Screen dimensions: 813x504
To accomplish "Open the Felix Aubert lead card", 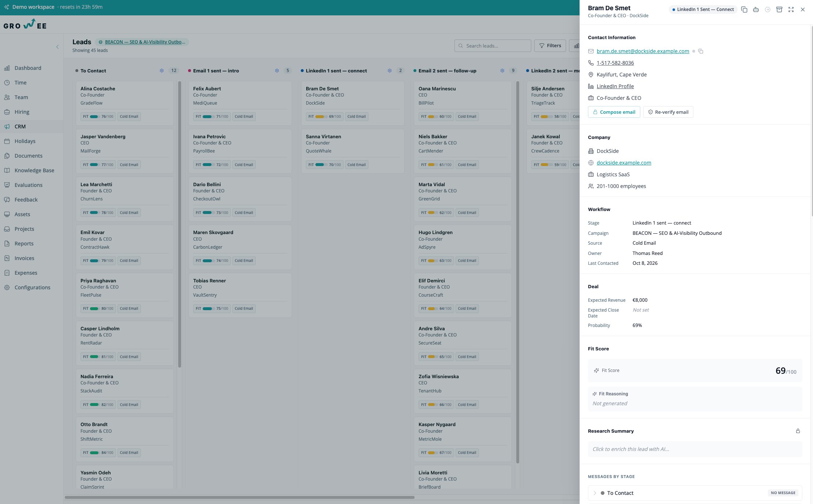I will (x=240, y=103).
